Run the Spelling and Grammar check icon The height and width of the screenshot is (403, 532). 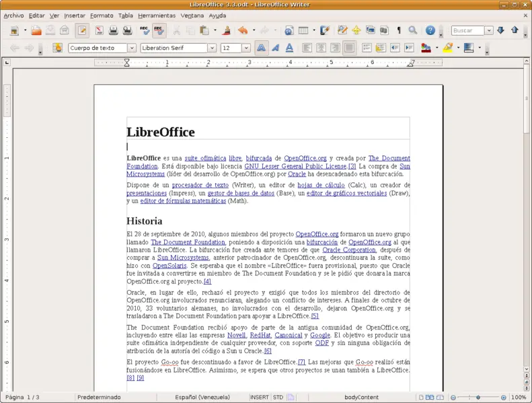pyautogui.click(x=145, y=30)
